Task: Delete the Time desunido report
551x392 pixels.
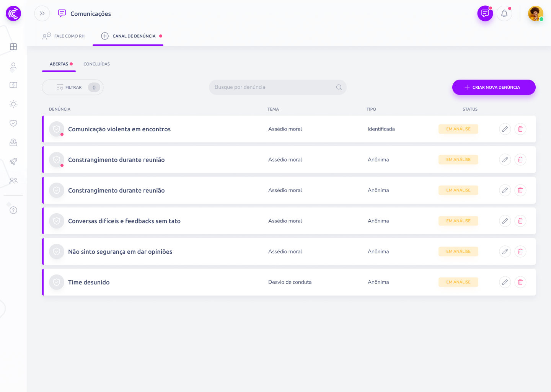Action: (x=520, y=282)
